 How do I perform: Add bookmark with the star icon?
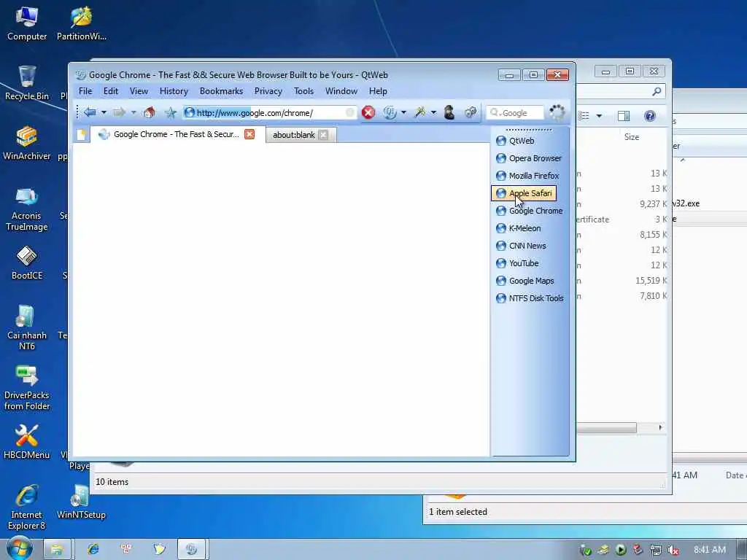click(171, 112)
